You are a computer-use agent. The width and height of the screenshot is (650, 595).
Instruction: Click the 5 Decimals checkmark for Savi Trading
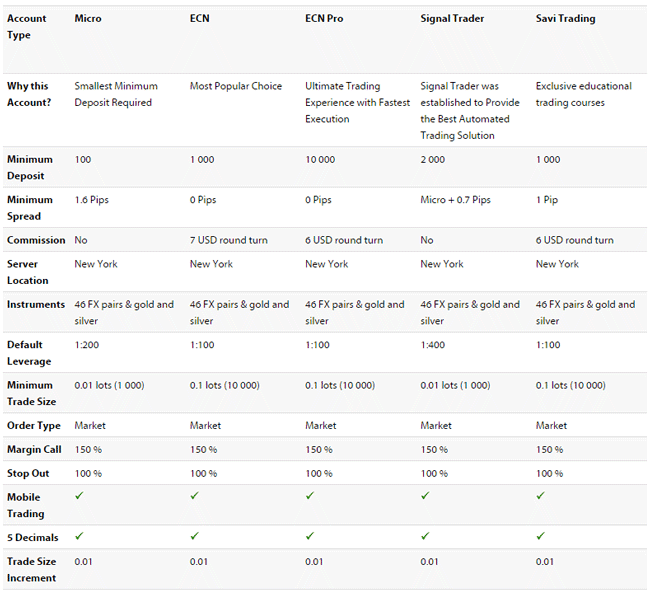tap(540, 536)
